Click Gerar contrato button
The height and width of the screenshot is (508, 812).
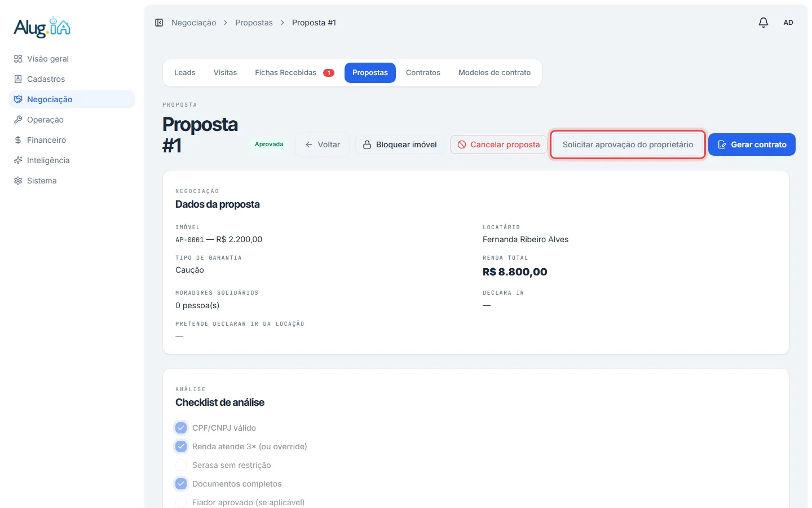coord(752,144)
